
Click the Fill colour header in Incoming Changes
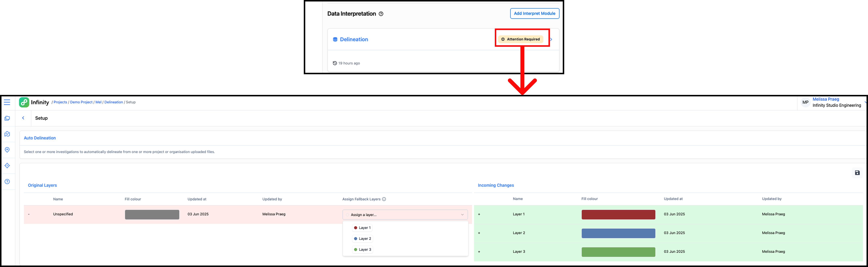(589, 199)
